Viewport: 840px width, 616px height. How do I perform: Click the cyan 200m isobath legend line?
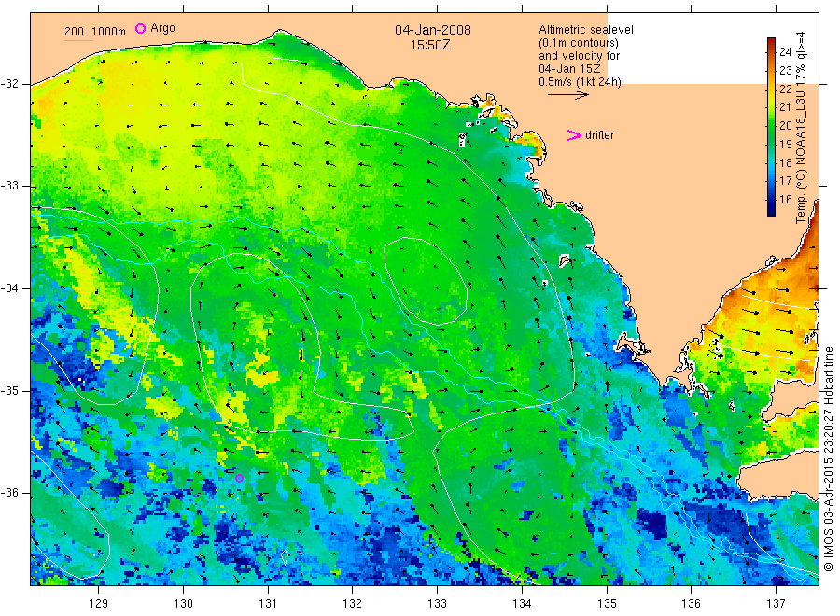pyautogui.click(x=78, y=41)
